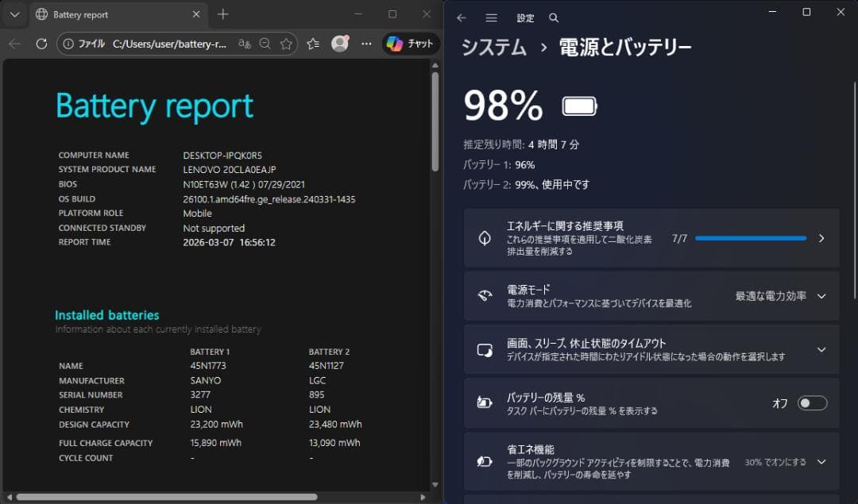Select the SANYO manufacturer cell

[205, 380]
